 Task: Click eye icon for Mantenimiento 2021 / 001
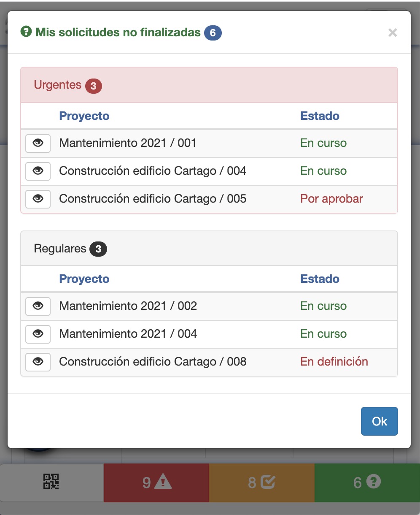point(38,143)
